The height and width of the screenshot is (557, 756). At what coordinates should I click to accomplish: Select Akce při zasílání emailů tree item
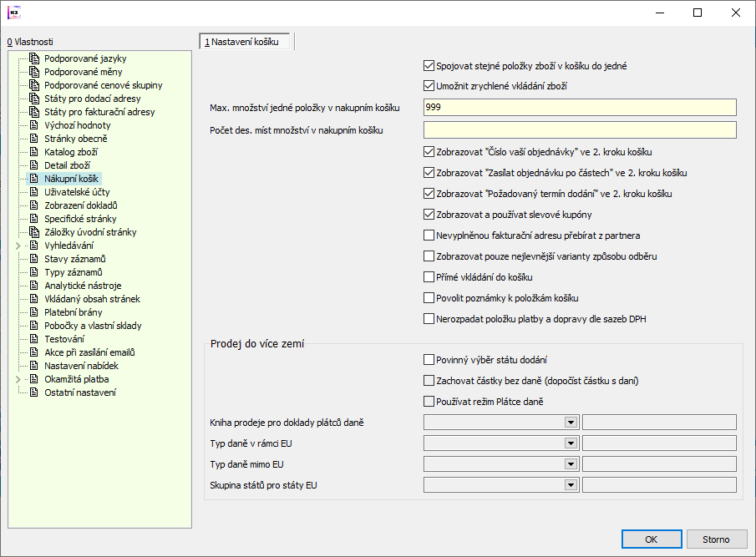coord(89,352)
